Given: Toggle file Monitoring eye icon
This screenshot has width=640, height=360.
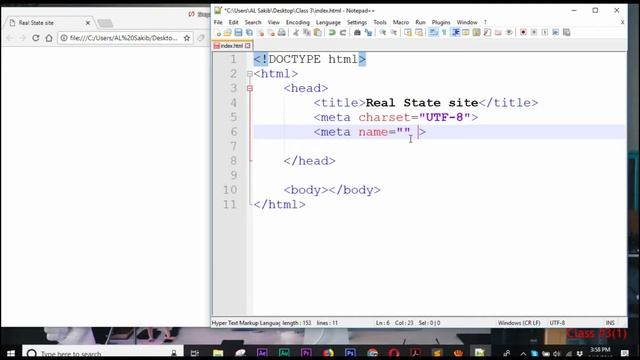Looking at the screenshot, I should pyautogui.click(x=509, y=33).
